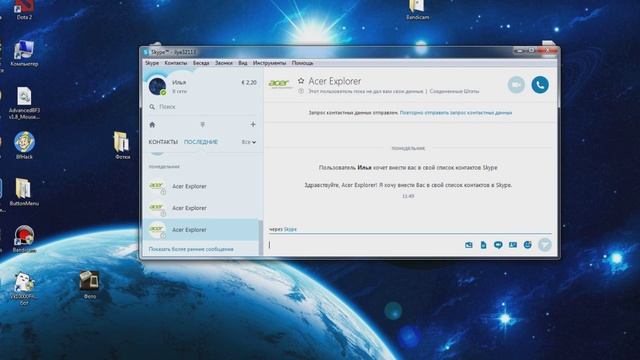Click the Фотки folder on desktop
This screenshot has height=360, width=640.
click(122, 145)
